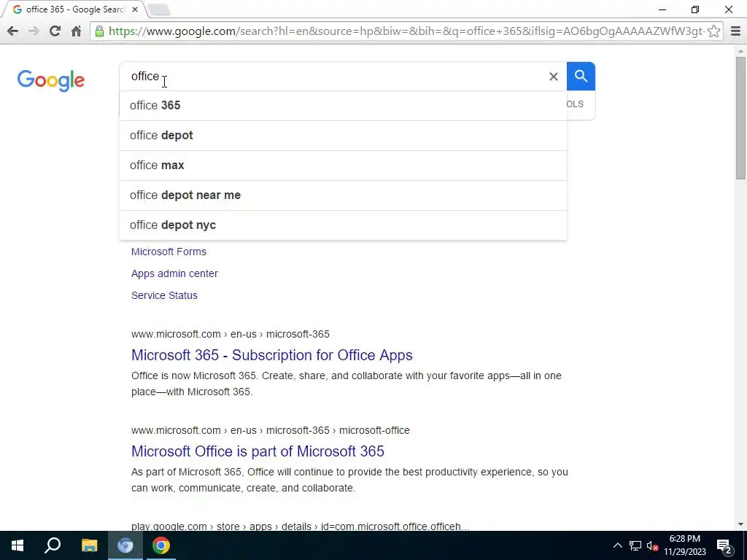This screenshot has width=747, height=560.
Task: Choose the 'office depot nyc' suggestion
Action: click(343, 225)
